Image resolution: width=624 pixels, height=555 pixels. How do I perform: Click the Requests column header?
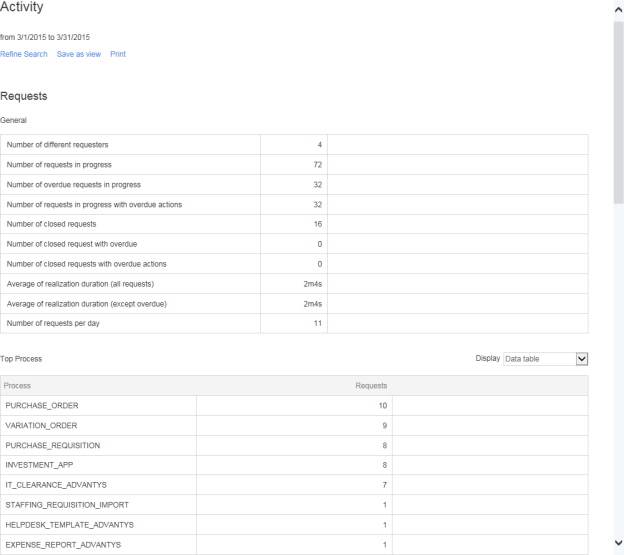coord(371,385)
